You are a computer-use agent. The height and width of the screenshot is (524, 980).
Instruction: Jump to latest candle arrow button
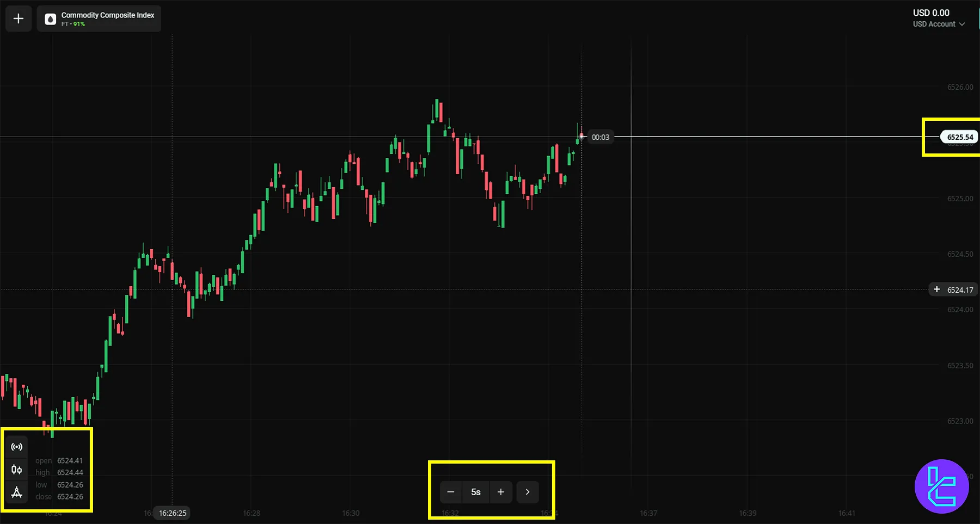[x=528, y=492]
